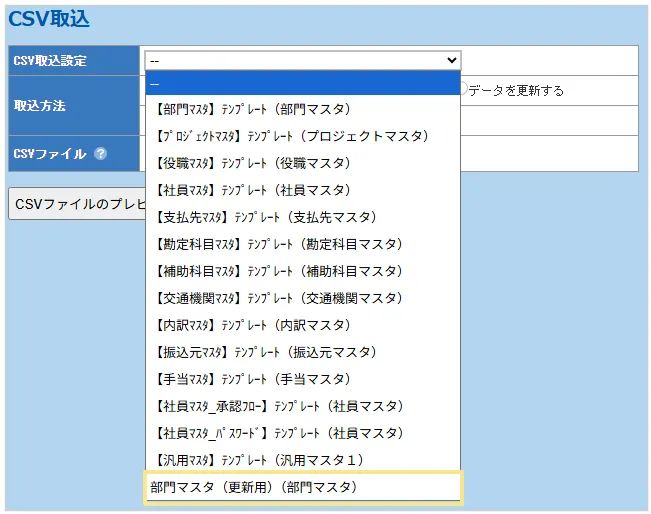The image size is (651, 514).
Task: Select plain 【社員マスタ】 template option
Action: click(302, 190)
